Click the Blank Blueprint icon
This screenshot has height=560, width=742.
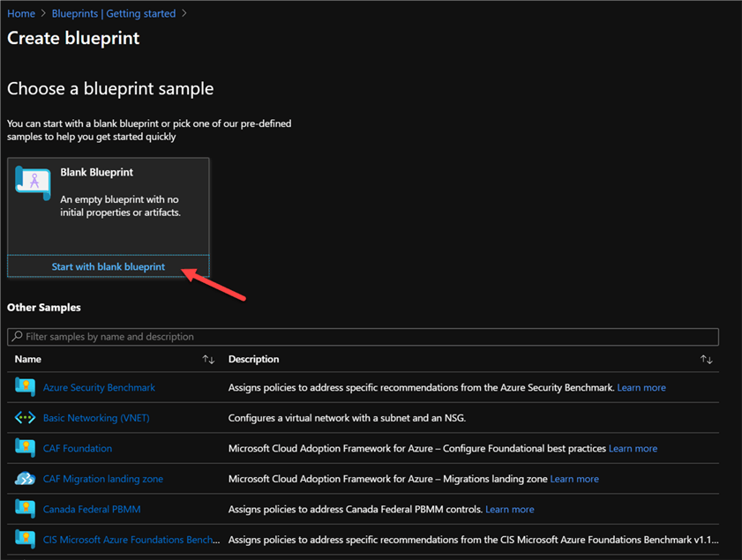tap(34, 183)
